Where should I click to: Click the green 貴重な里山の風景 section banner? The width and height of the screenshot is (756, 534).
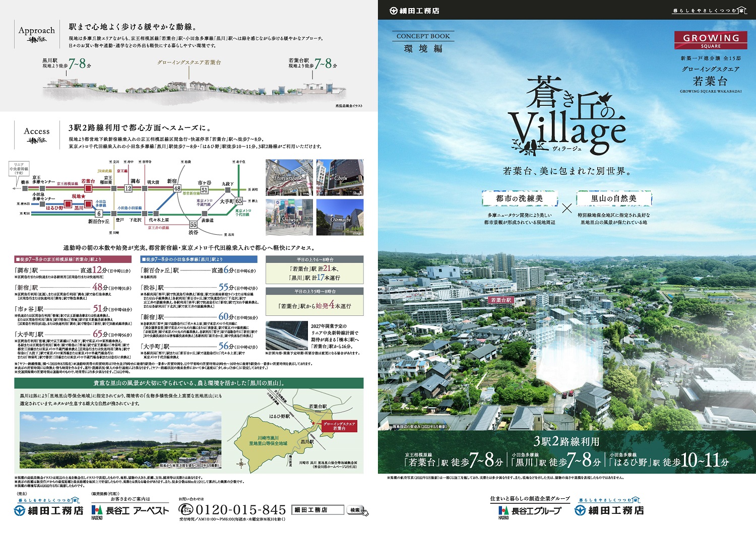pyautogui.click(x=189, y=383)
